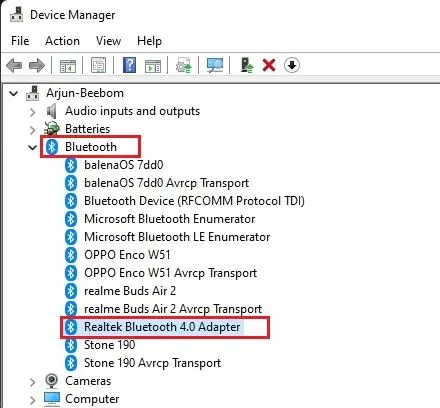Open the File menu
Image resolution: width=440 pixels, height=408 pixels.
(x=20, y=41)
